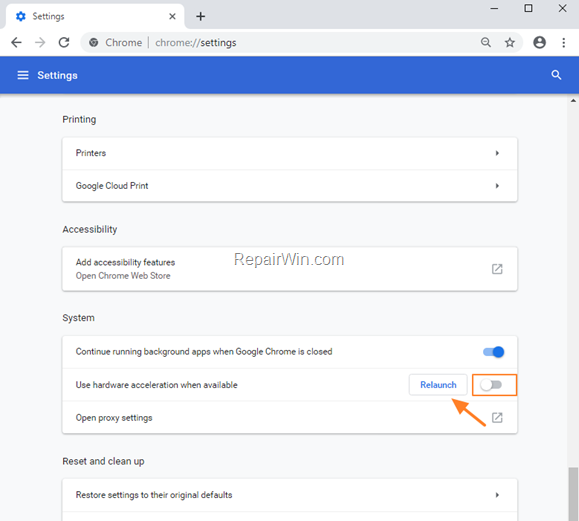Expand Google Cloud Print arrow
The width and height of the screenshot is (579, 521).
[497, 186]
